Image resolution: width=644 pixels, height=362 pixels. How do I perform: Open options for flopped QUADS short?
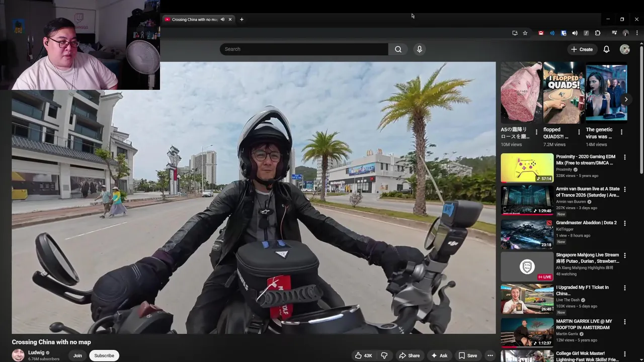tap(579, 132)
